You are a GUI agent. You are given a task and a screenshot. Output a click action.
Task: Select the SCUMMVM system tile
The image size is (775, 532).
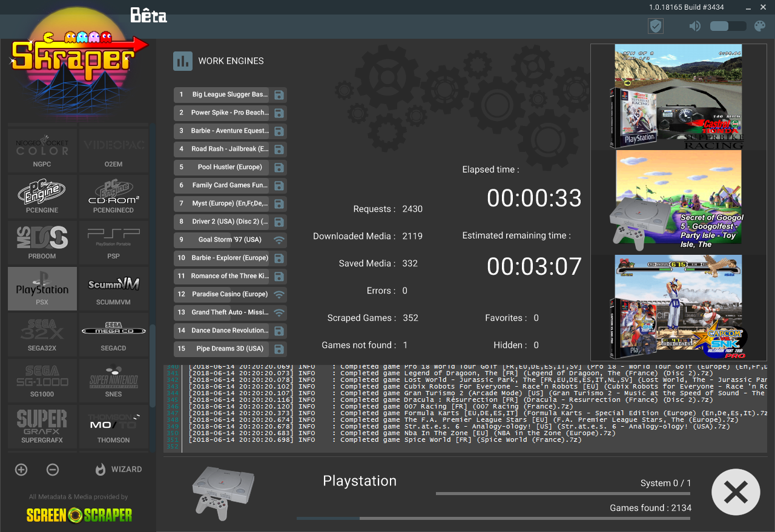(114, 289)
